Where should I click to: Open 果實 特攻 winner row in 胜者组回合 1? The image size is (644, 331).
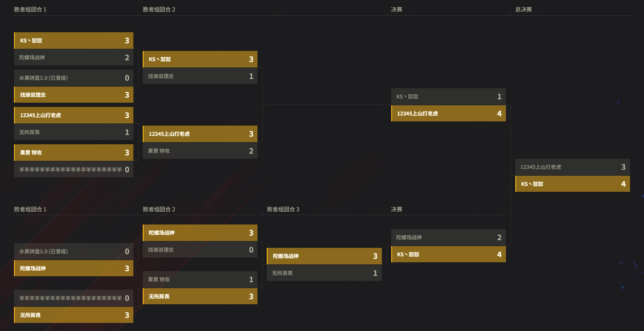pos(73,152)
